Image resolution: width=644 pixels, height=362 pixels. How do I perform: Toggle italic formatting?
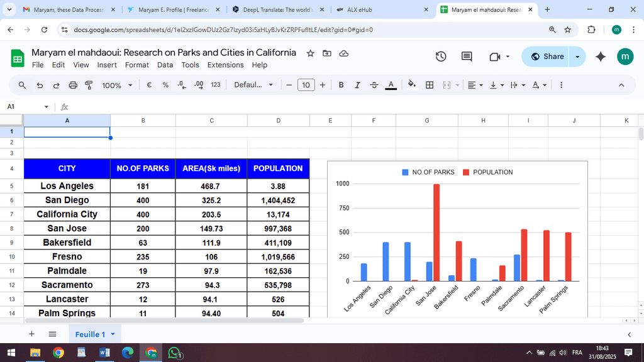[357, 85]
